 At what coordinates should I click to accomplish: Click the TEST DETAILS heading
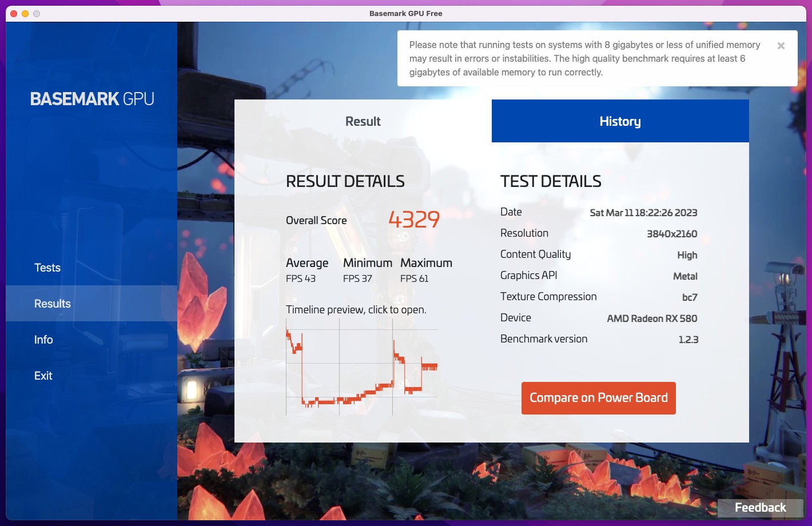tap(551, 181)
